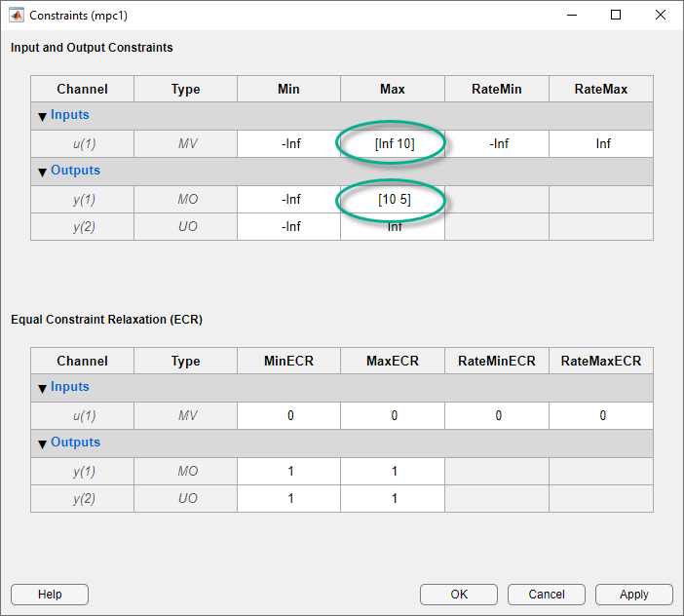Collapse Outputs group in ECR table

point(42,443)
